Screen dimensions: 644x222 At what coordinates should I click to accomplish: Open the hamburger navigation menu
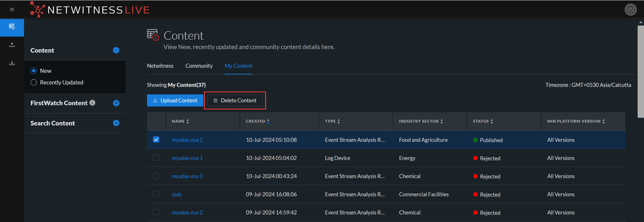[x=12, y=9]
